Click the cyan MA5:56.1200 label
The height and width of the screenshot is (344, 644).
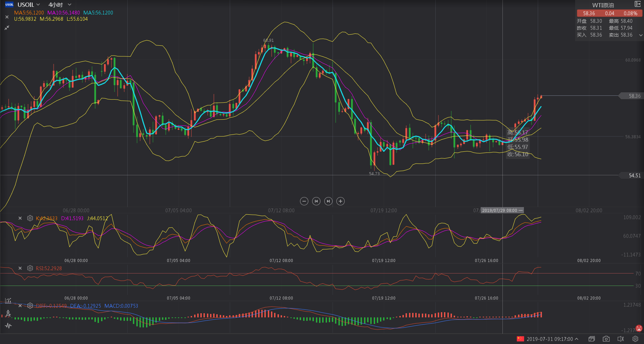pyautogui.click(x=98, y=13)
